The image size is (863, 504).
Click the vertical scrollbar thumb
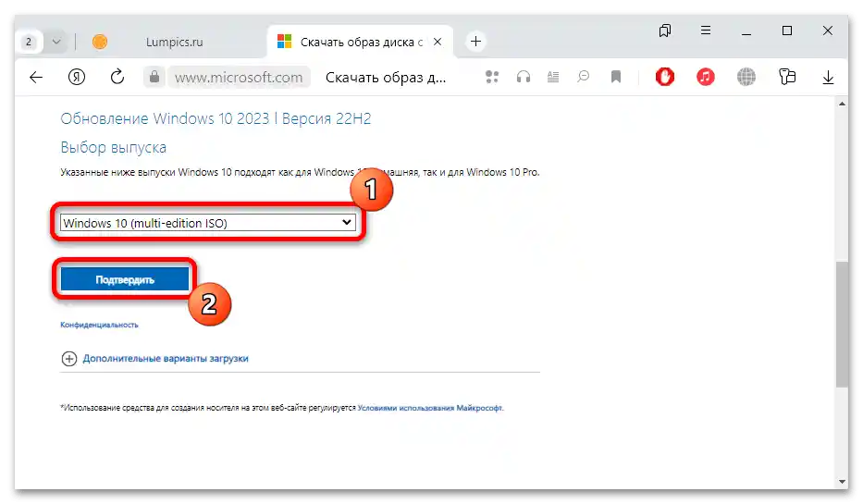(x=842, y=325)
